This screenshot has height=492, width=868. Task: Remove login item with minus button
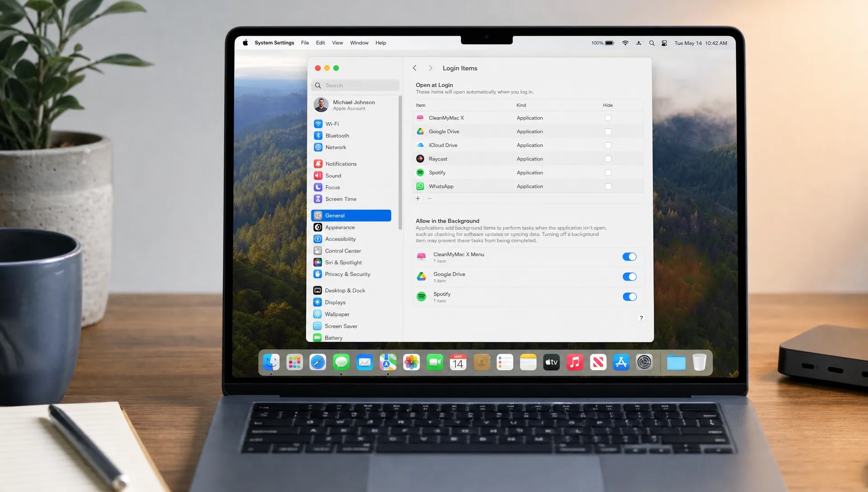429,199
